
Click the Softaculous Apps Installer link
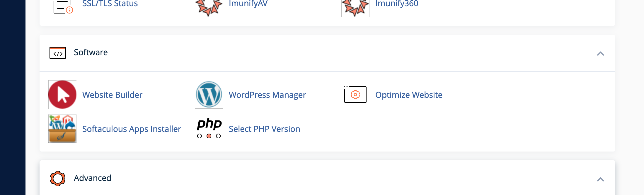pos(132,129)
